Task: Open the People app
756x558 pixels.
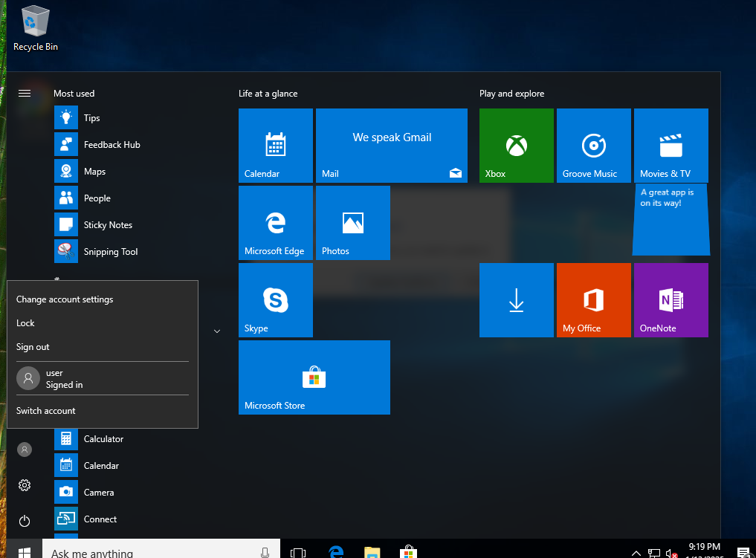Action: click(x=97, y=198)
